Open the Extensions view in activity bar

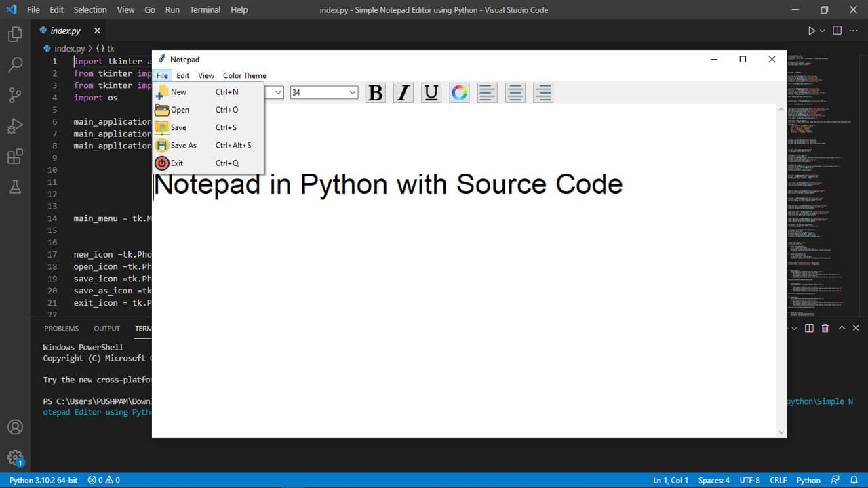click(15, 157)
